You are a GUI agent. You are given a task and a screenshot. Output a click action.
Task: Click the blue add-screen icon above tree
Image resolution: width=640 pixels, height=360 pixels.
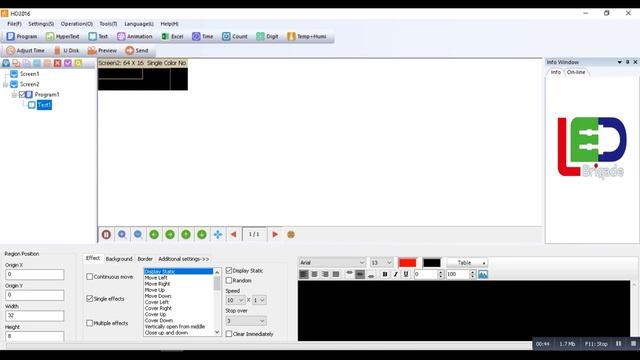(6, 63)
